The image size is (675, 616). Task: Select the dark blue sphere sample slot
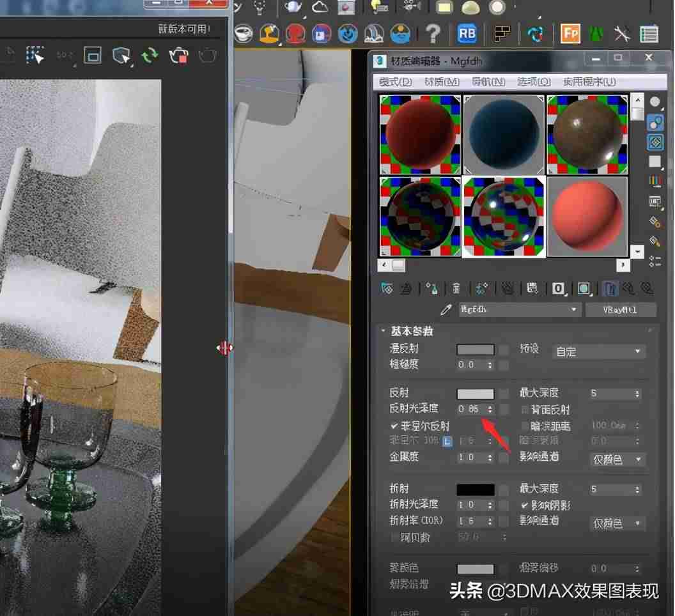(504, 134)
